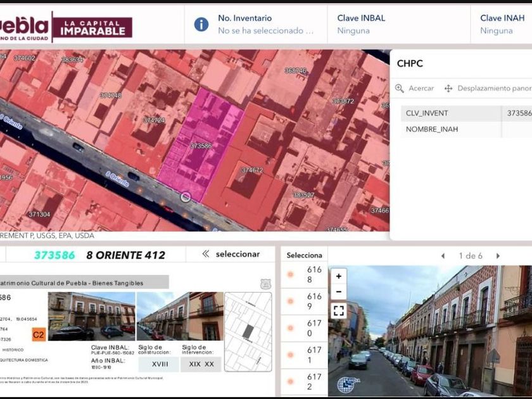Image resolution: width=532 pixels, height=399 pixels.
Task: Open the first building facade thumbnail
Action: (91, 316)
